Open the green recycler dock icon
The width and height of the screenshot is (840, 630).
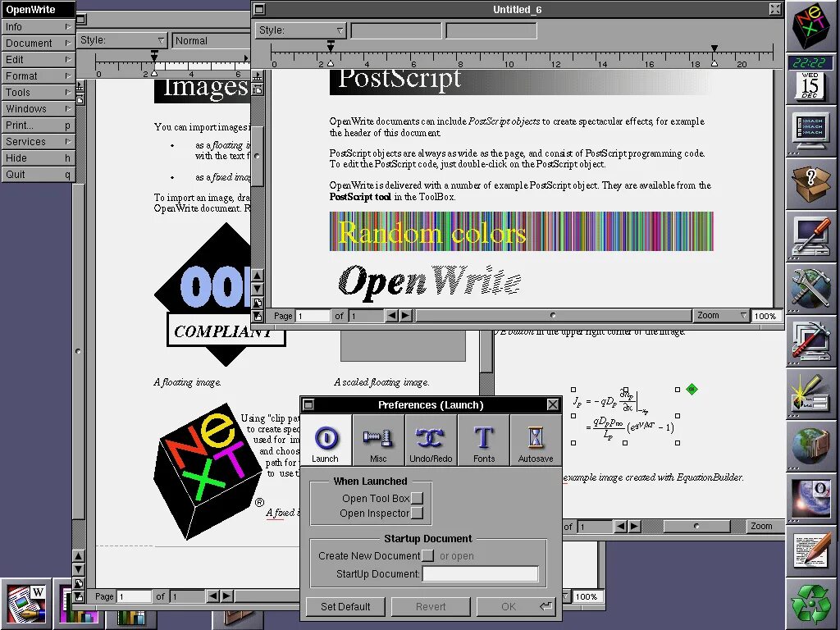(x=811, y=604)
